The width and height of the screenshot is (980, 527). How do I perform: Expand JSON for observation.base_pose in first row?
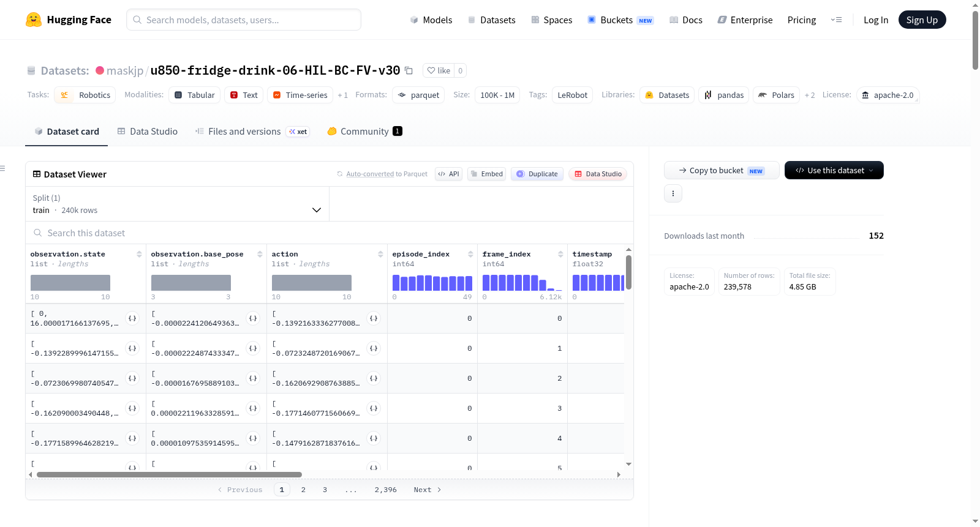253,318
